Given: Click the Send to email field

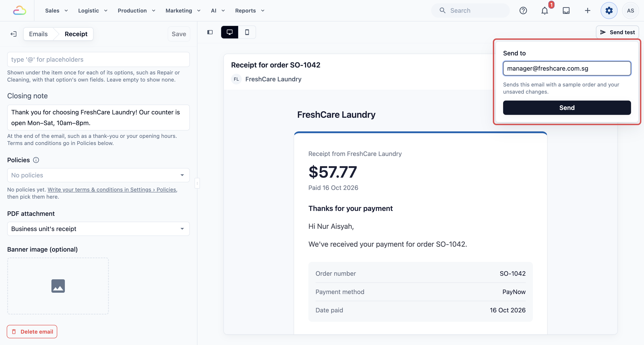Looking at the screenshot, I should click(x=567, y=68).
